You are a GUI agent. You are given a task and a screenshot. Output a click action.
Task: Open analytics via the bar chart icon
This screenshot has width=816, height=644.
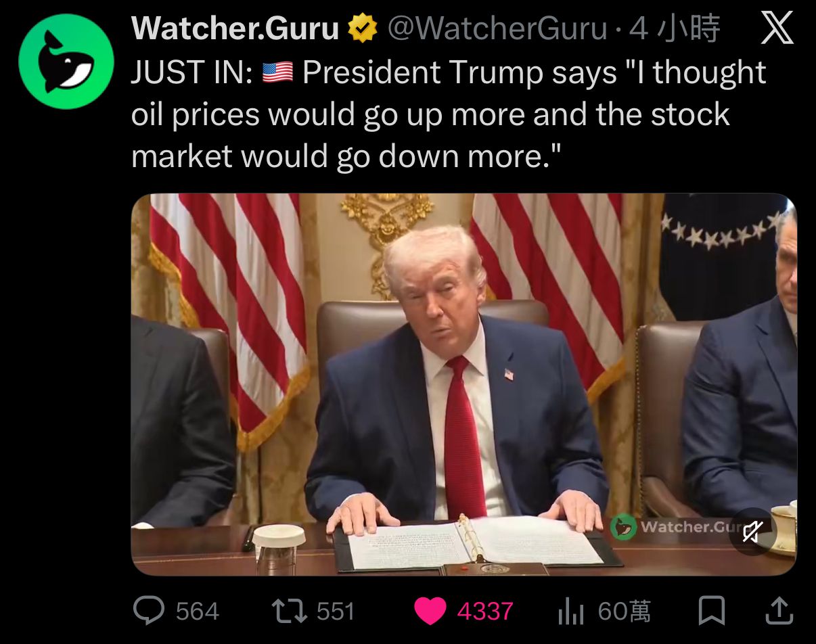point(570,612)
